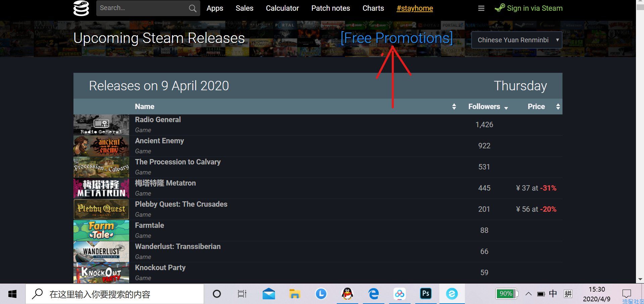The image size is (644, 304).
Task: Open Task View icon
Action: coord(242,294)
